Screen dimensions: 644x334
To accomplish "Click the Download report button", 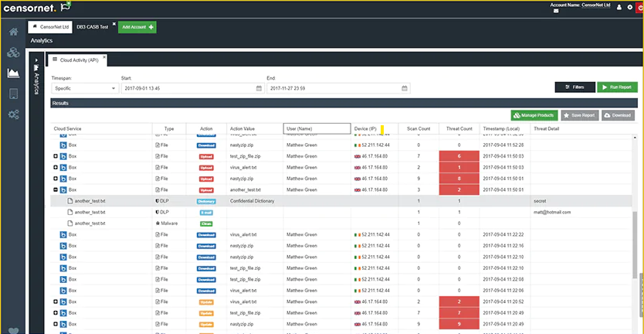I will point(618,115).
